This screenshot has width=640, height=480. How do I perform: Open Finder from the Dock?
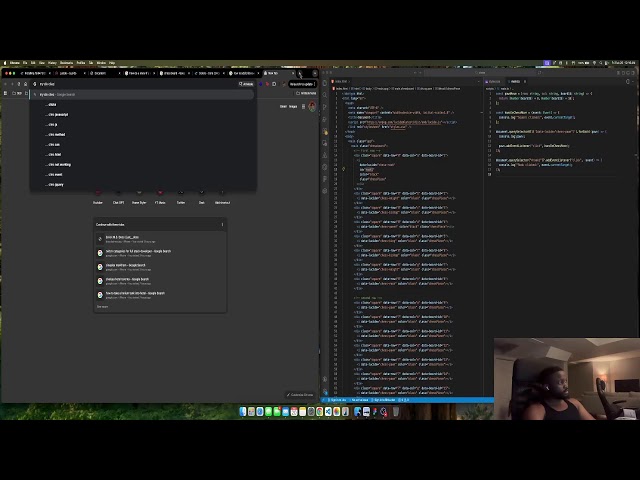pos(243,412)
